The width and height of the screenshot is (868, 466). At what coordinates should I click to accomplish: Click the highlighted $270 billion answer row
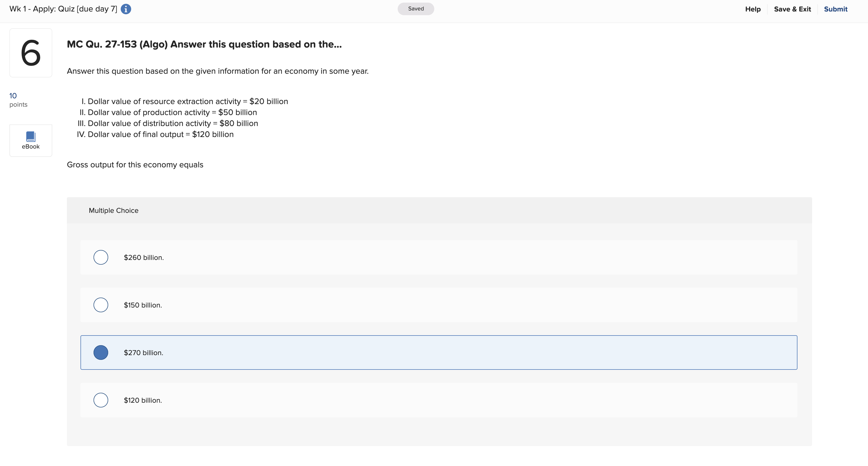[438, 352]
